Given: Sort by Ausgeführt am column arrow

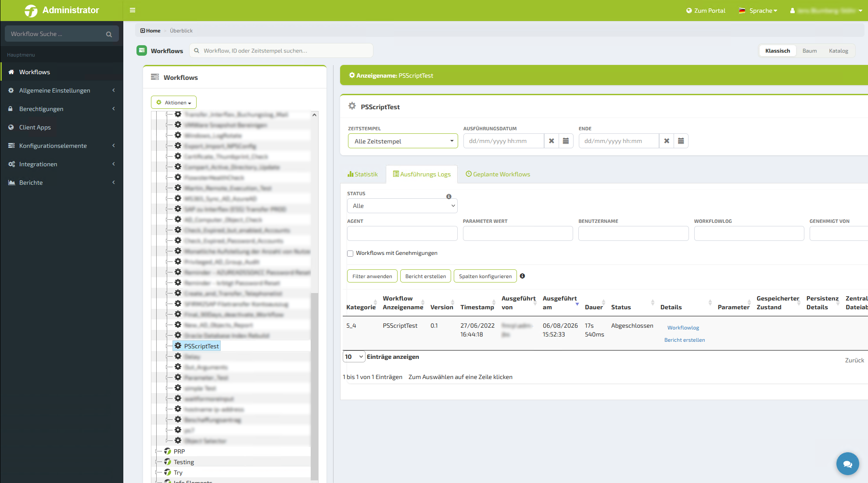Looking at the screenshot, I should pos(577,304).
